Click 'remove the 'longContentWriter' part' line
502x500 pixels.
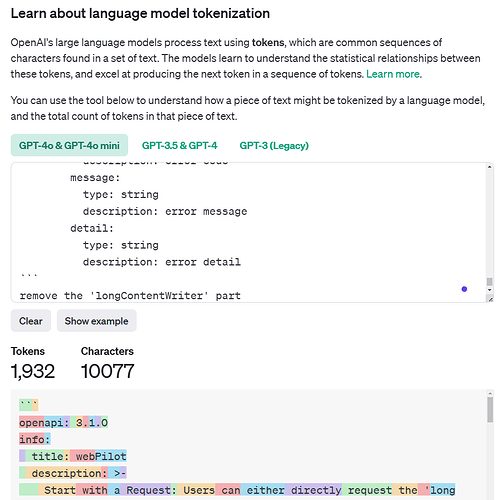point(130,296)
